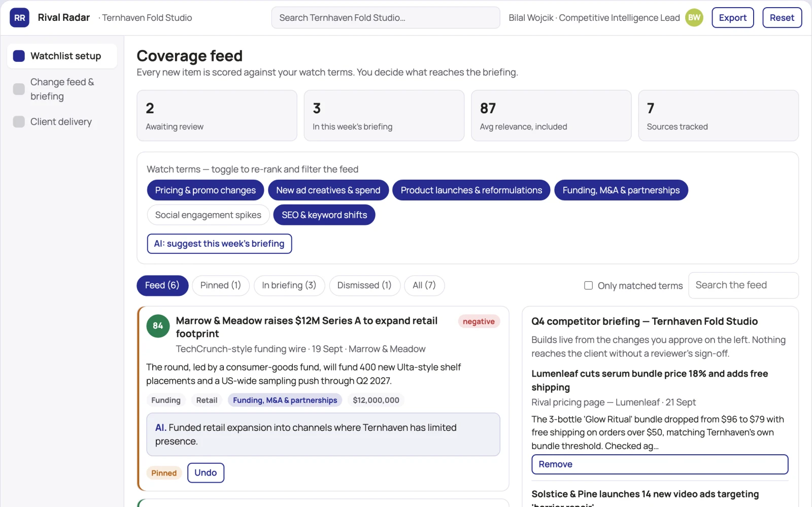Screen dimensions: 812x507
Task: Click the Export button
Action: click(733, 18)
